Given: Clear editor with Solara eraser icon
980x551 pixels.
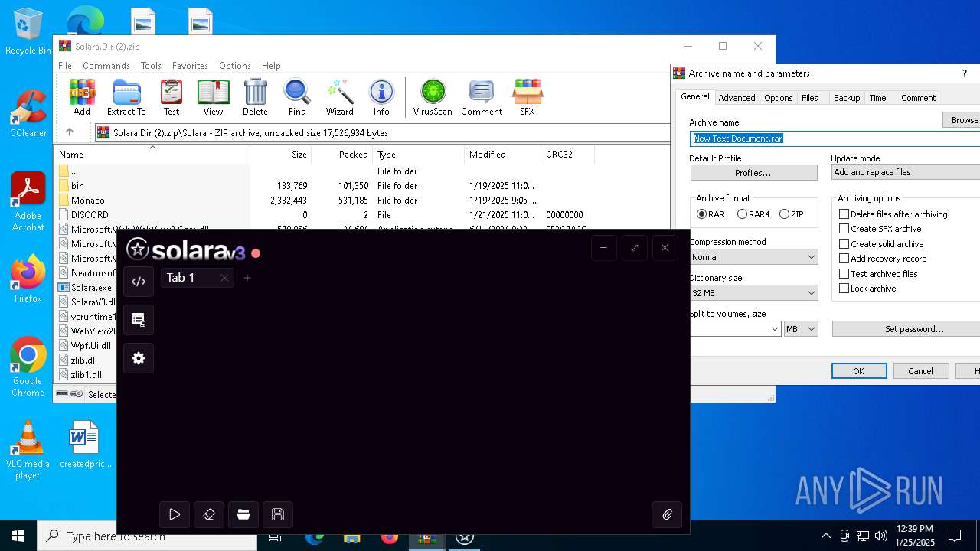Looking at the screenshot, I should point(209,515).
